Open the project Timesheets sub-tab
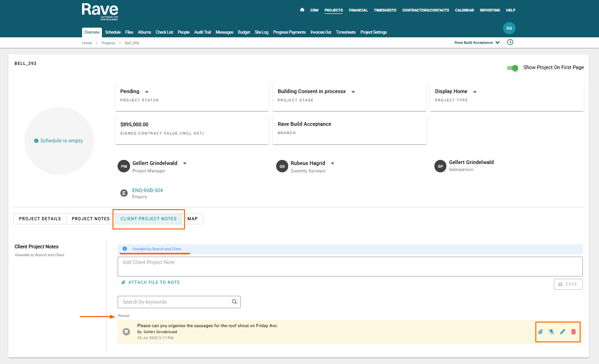 click(346, 32)
